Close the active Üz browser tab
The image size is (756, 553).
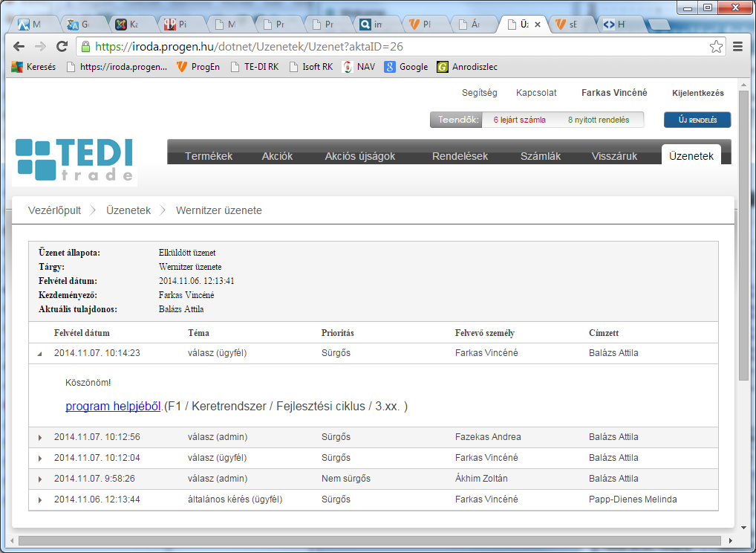pyautogui.click(x=538, y=24)
